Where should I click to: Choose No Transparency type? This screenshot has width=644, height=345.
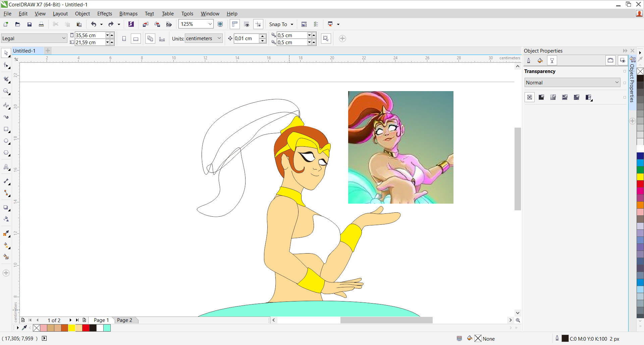(x=530, y=97)
